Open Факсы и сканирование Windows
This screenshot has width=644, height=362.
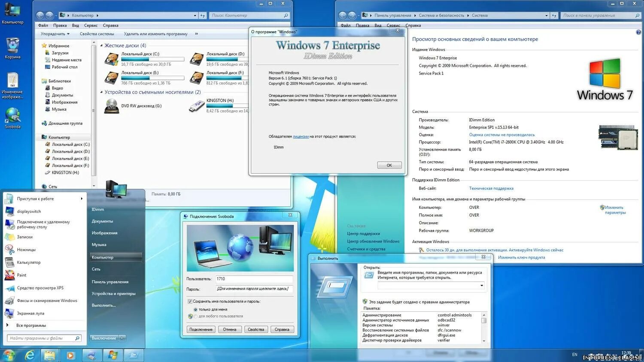click(47, 301)
